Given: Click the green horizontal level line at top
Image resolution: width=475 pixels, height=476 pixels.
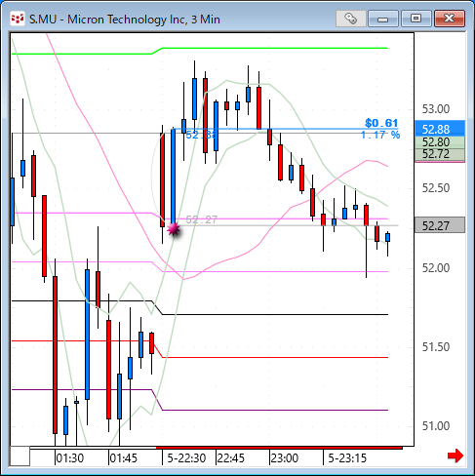Looking at the screenshot, I should 275,48.
